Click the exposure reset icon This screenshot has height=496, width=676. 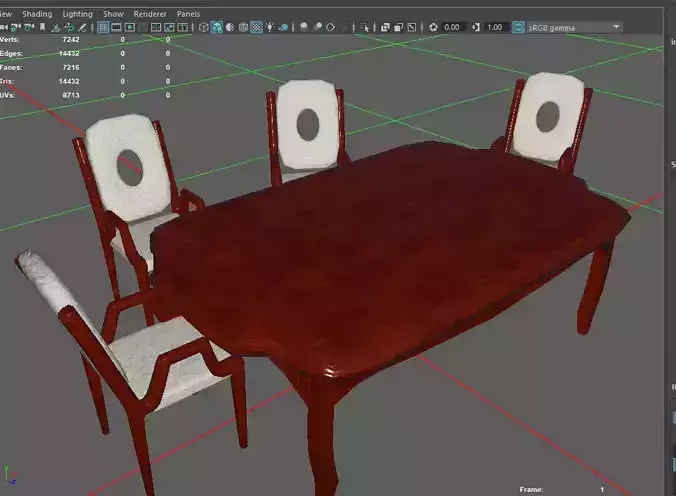click(433, 28)
